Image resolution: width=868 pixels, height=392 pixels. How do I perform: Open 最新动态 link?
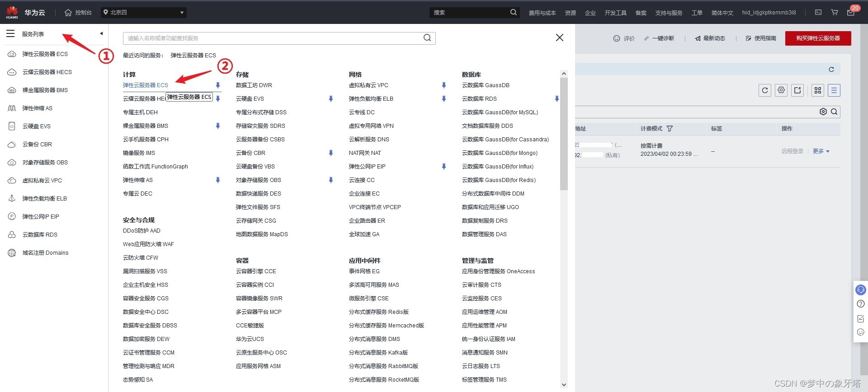[x=710, y=38]
